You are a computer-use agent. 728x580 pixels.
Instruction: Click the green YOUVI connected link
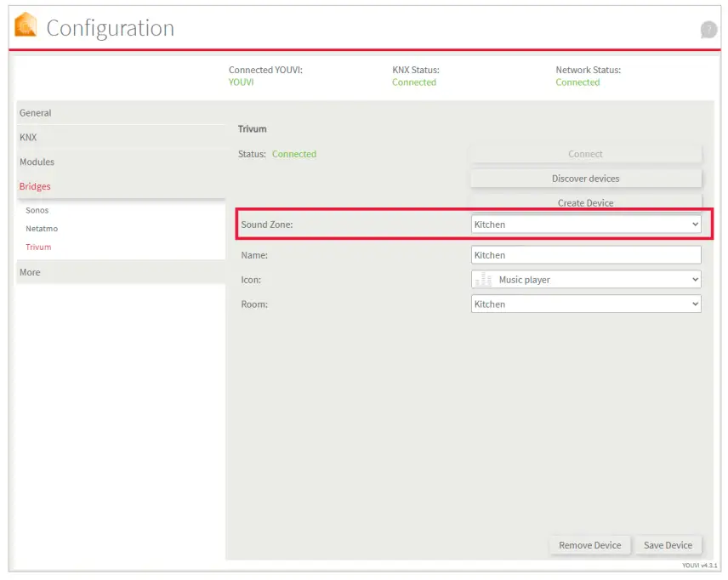pyautogui.click(x=241, y=82)
